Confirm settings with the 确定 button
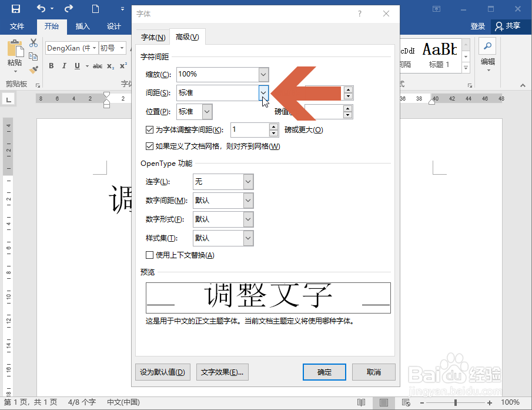Screen dimensions: 532x410 click(x=324, y=372)
